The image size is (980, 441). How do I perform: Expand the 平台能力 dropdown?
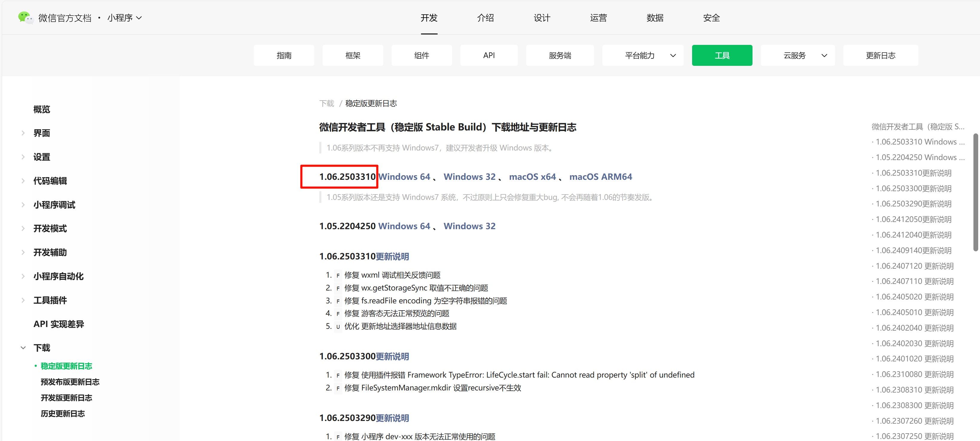(642, 56)
